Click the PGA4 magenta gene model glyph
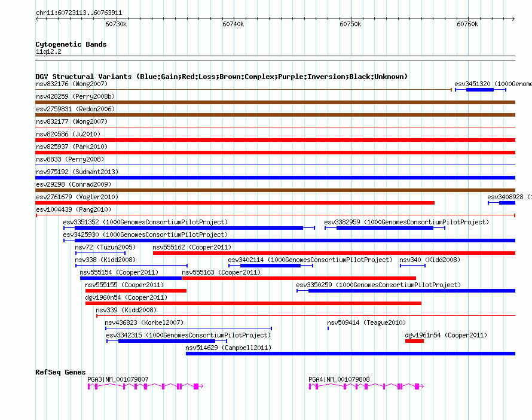532x420 pixels. coord(366,386)
